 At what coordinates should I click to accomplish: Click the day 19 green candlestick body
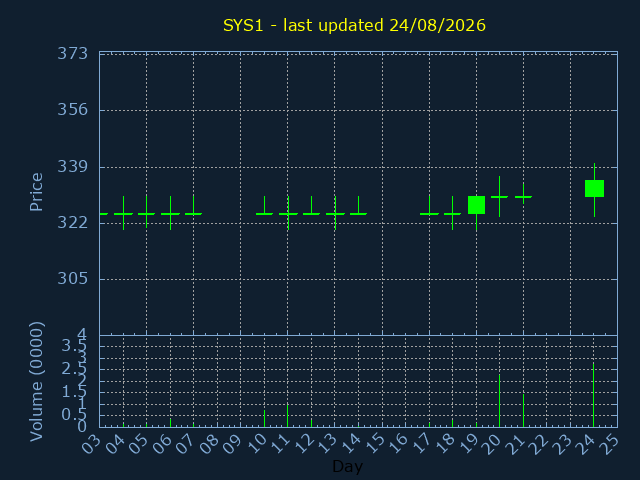click(x=476, y=205)
